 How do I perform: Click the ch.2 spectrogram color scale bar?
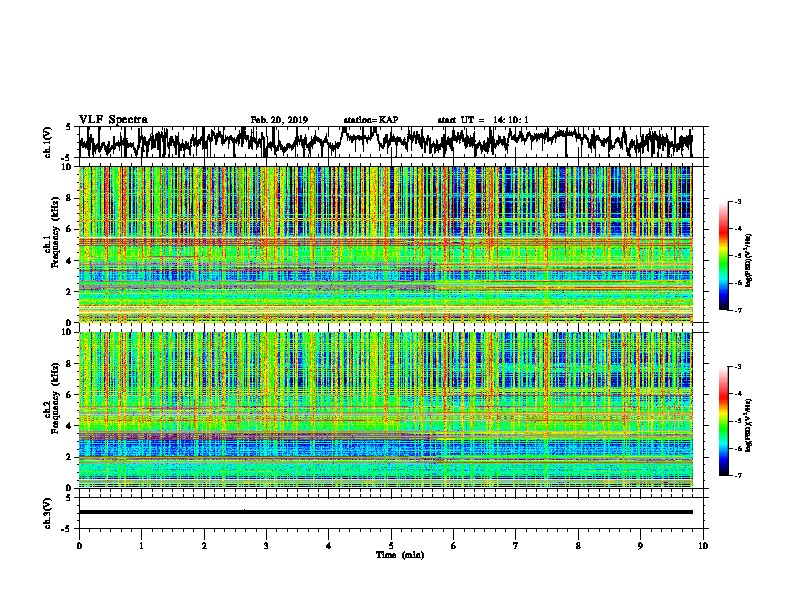(x=723, y=421)
